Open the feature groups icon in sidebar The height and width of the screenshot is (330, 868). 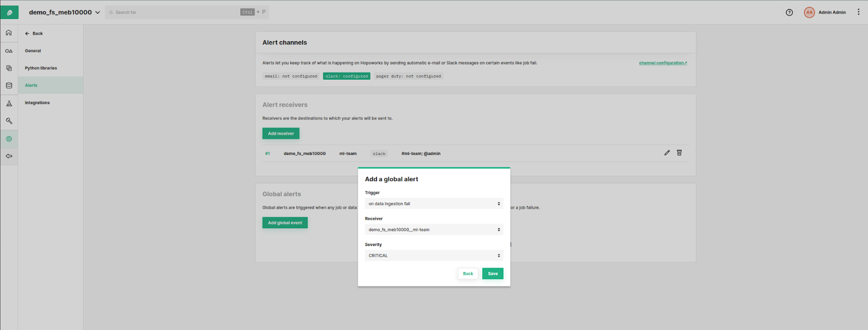point(9,51)
